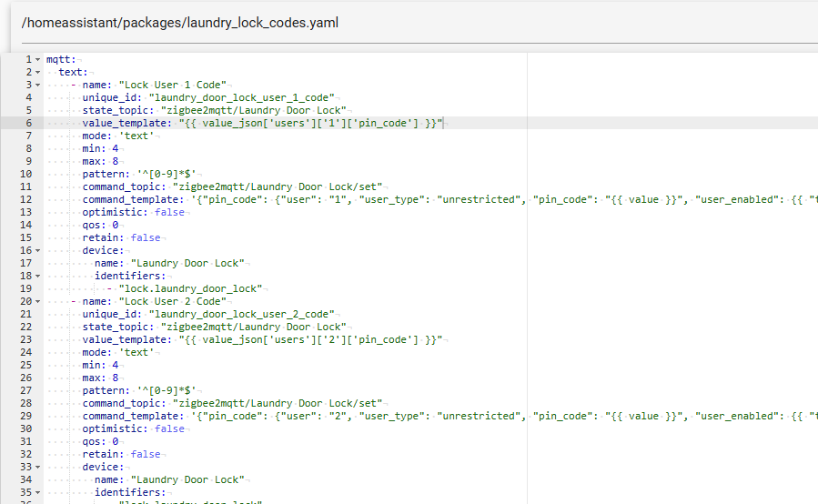Click name "Laundry Door Lock" on line 17

point(169,263)
